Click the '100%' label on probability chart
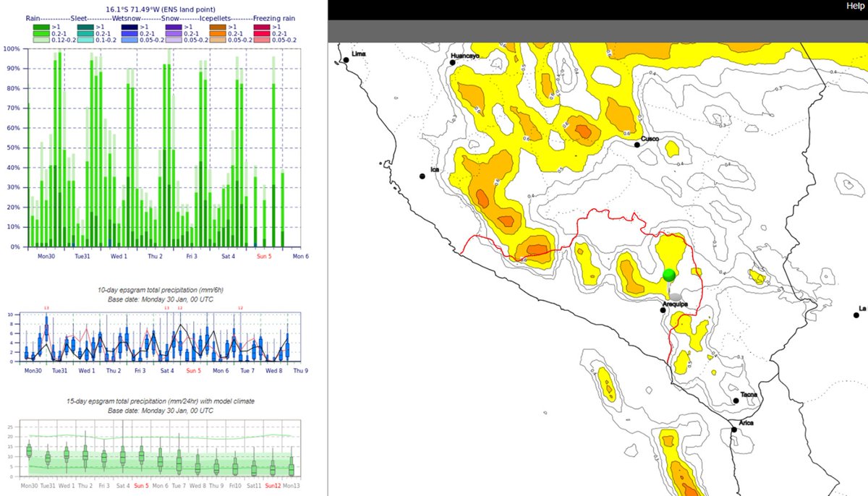 12,49
